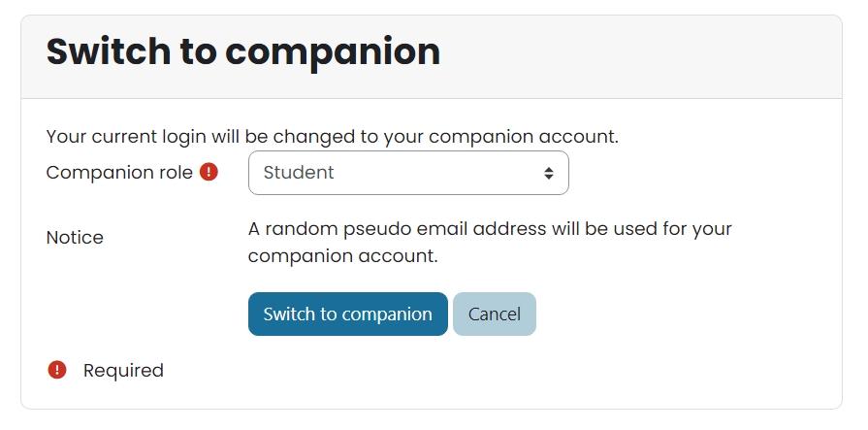Click the Switch to companion page heading
The width and height of the screenshot is (868, 430).
tap(243, 51)
